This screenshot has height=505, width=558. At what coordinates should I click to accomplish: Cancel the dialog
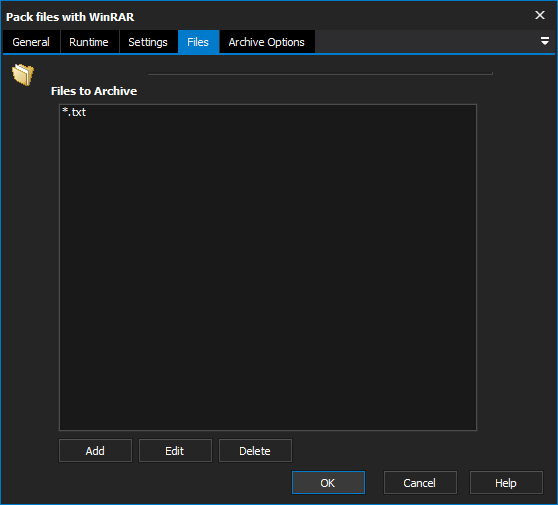click(x=420, y=483)
